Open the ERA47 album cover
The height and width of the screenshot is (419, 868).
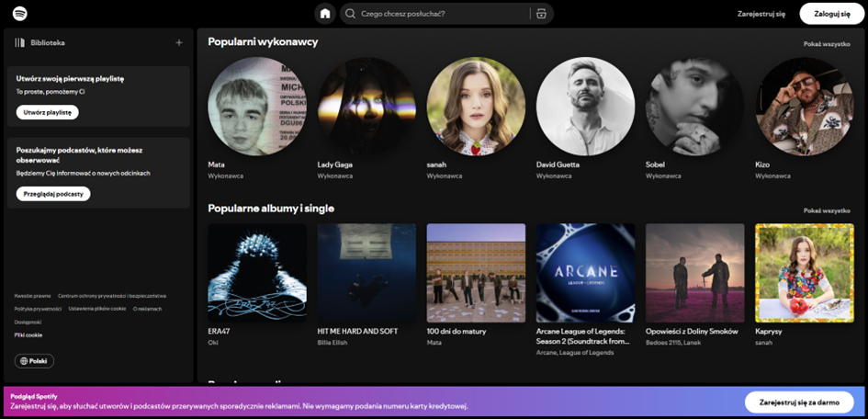pyautogui.click(x=257, y=273)
